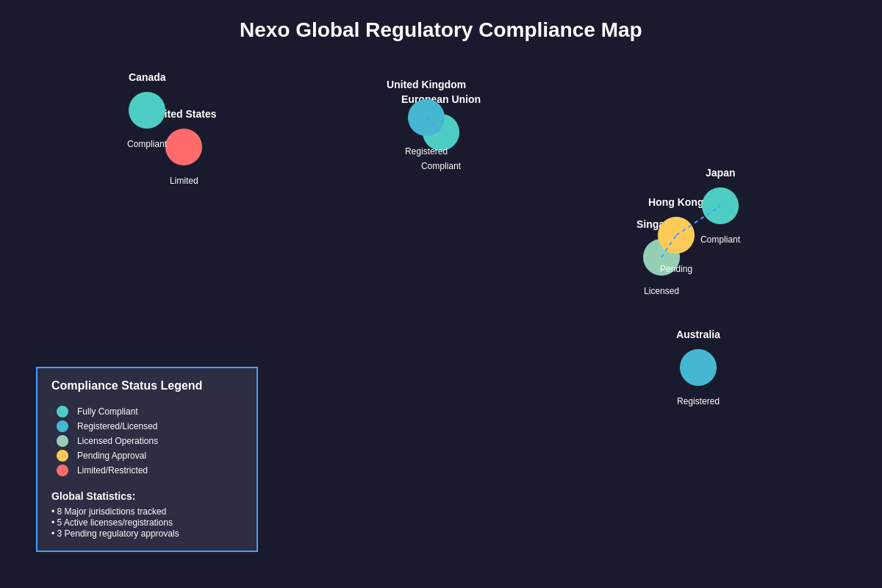The width and height of the screenshot is (882, 588).
Task: Click the Japan country label
Action: pos(720,173)
